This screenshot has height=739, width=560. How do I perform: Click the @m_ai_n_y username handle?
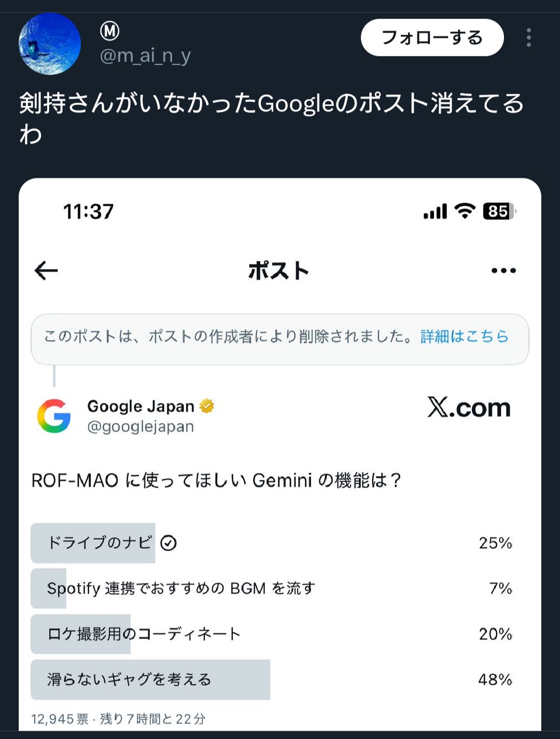(145, 55)
